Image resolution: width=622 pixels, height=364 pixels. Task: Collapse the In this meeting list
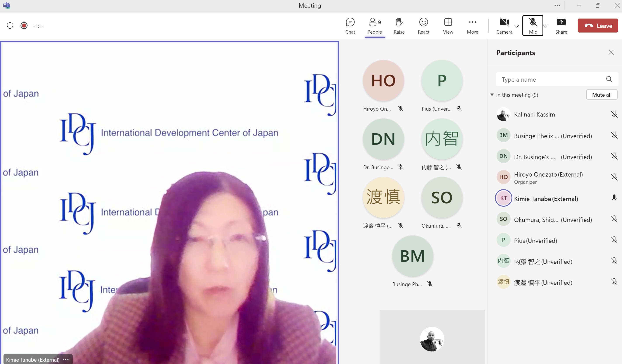click(x=492, y=95)
